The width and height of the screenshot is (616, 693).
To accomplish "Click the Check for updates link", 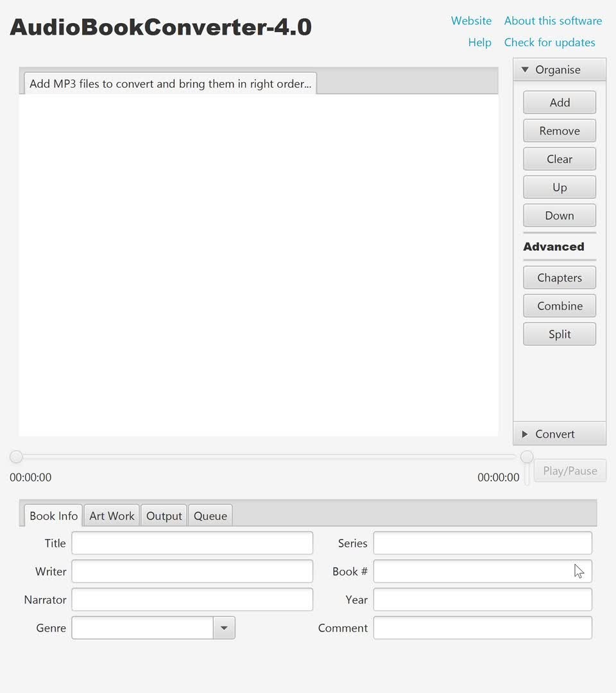I will pyautogui.click(x=549, y=42).
